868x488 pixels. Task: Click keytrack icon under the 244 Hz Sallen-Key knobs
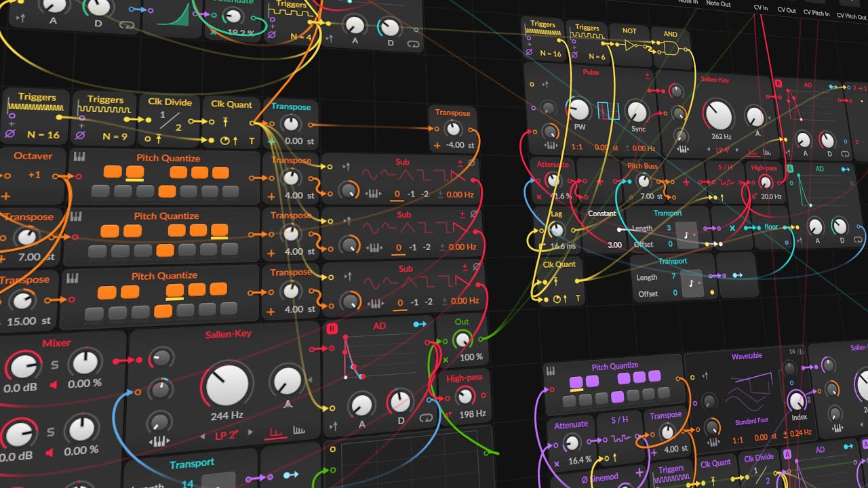coord(158,441)
